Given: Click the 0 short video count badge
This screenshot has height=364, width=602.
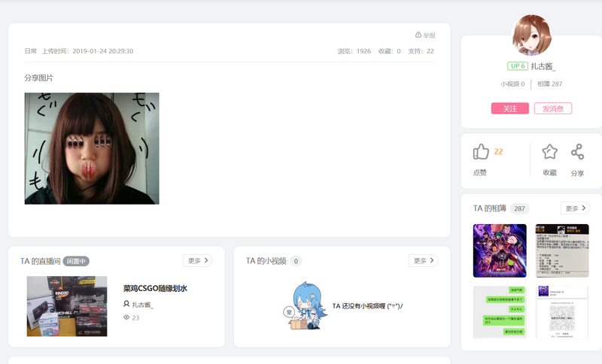Looking at the screenshot, I should pos(296,261).
